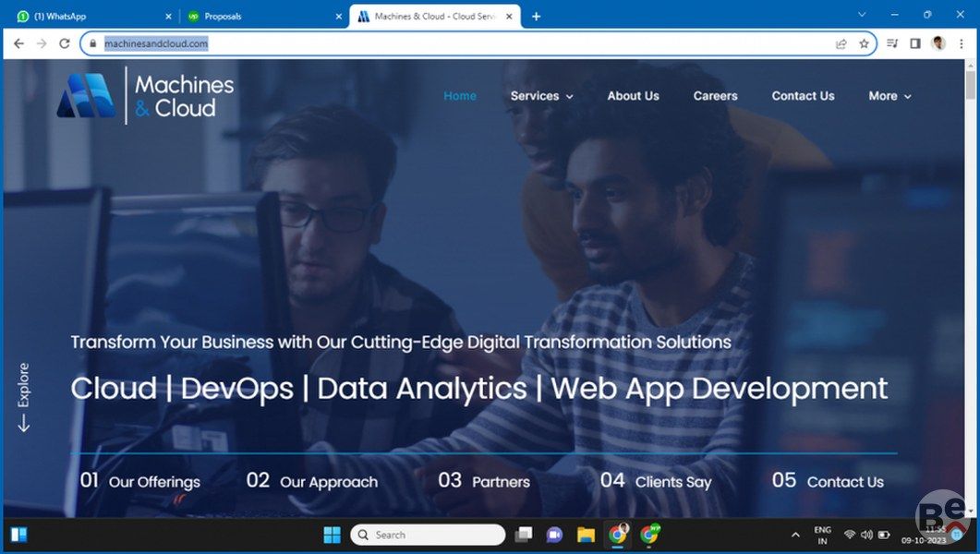Show hidden system tray icons chevron

(795, 535)
